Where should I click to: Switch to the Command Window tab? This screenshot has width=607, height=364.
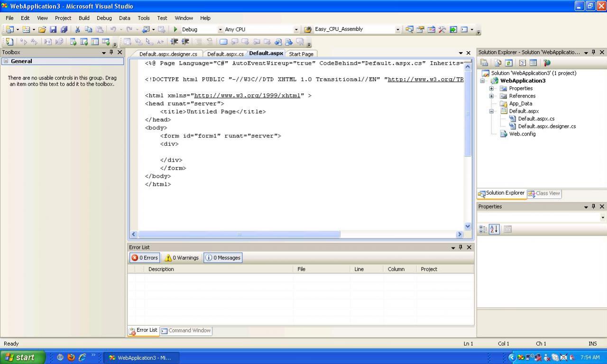(185, 331)
